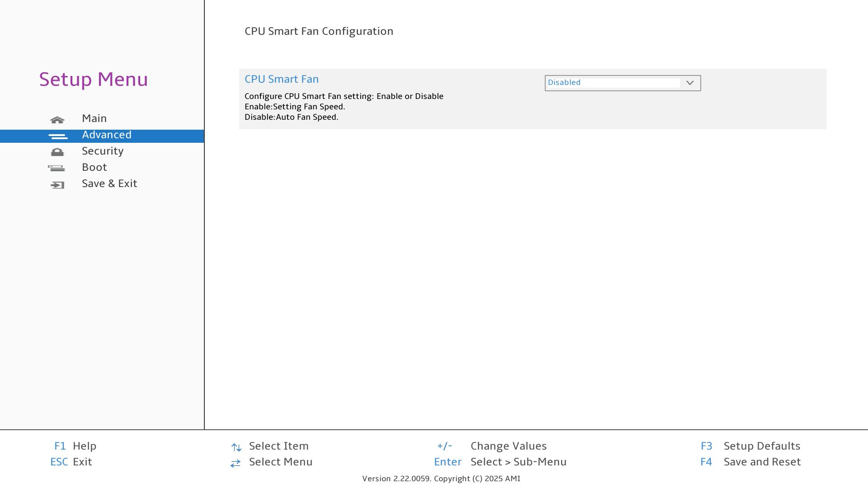Open the Main menu
Image resolution: width=868 pixels, height=488 pixels.
point(94,118)
